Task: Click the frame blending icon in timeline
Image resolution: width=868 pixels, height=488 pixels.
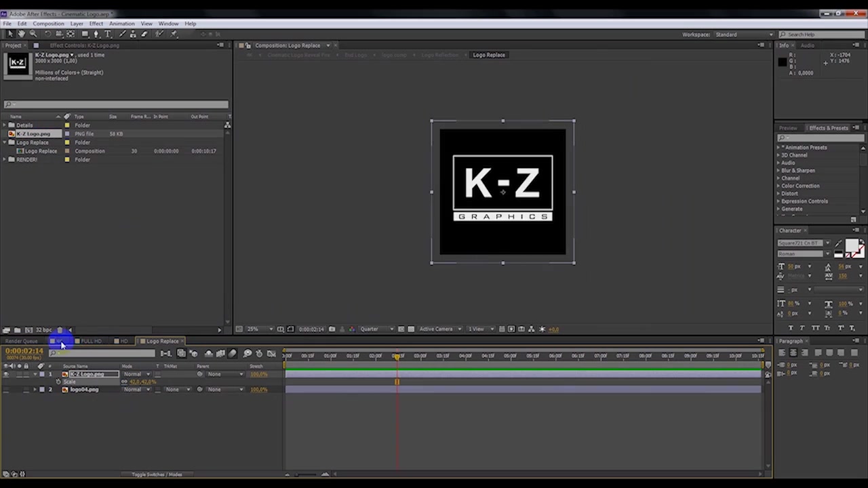Action: [220, 354]
